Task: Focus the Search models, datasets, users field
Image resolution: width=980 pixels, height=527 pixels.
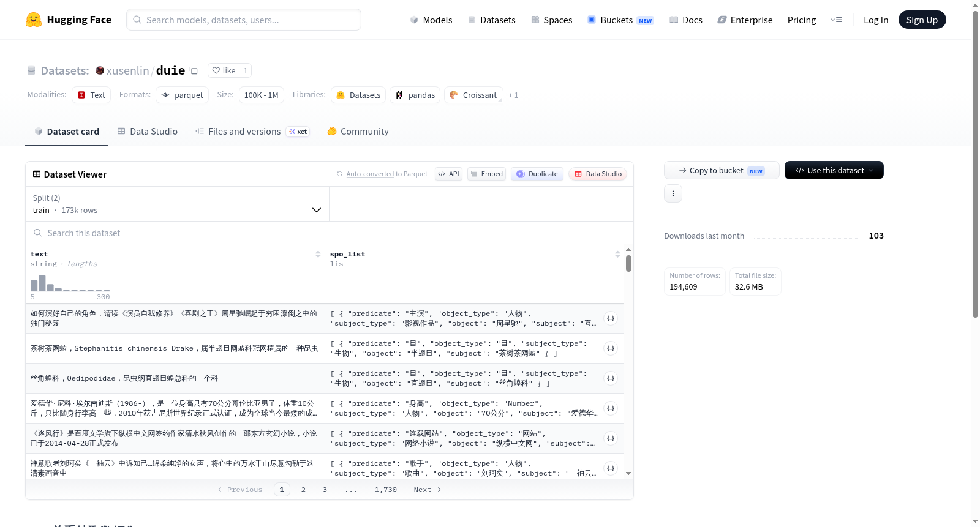Action: pyautogui.click(x=244, y=20)
